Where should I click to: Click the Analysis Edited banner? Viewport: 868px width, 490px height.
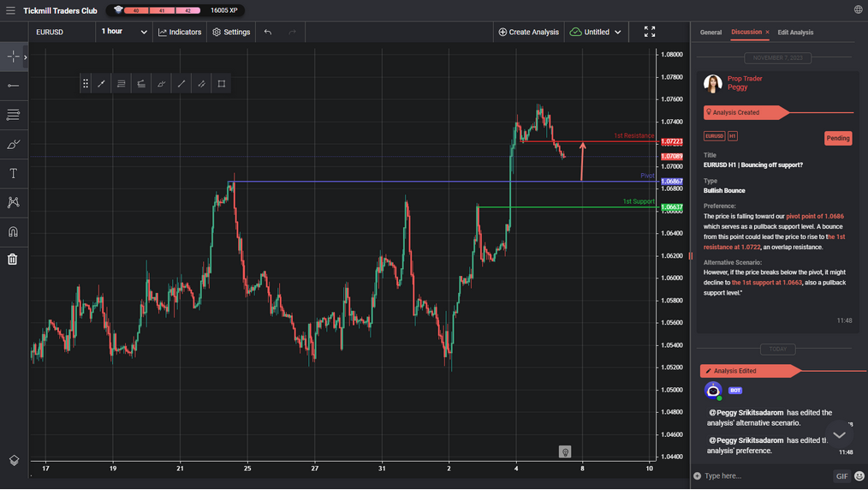(x=750, y=371)
